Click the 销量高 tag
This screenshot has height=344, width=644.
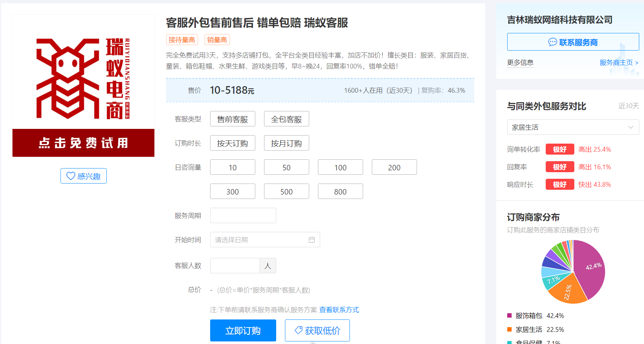(217, 40)
